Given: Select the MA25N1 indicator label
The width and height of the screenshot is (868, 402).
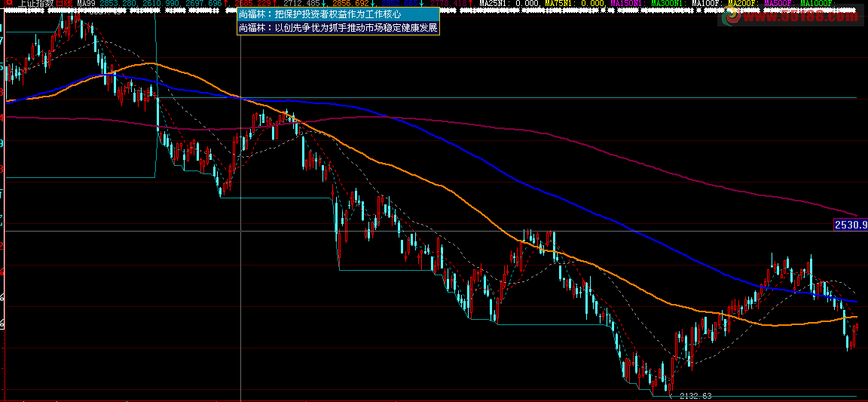Looking at the screenshot, I should pos(494,3).
